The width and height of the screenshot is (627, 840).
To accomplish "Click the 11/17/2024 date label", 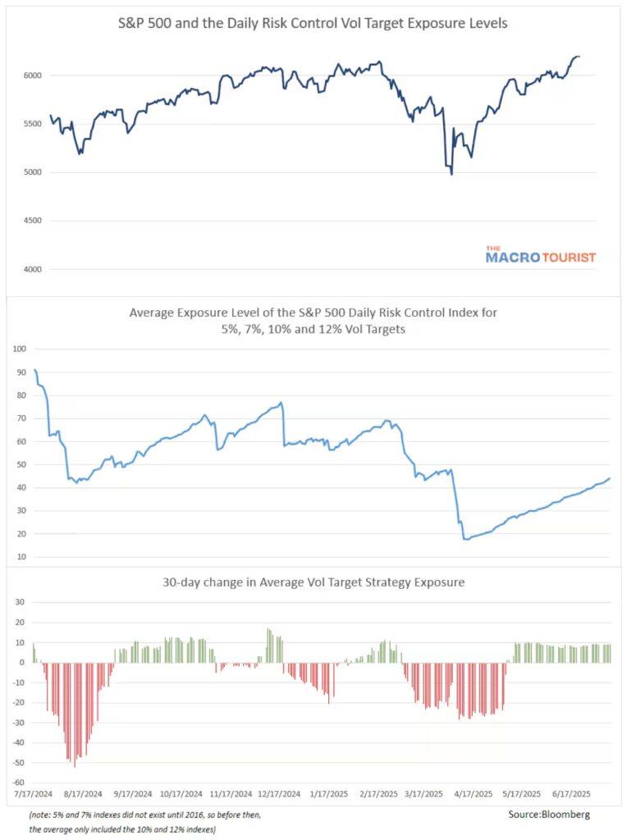I will 232,794.
